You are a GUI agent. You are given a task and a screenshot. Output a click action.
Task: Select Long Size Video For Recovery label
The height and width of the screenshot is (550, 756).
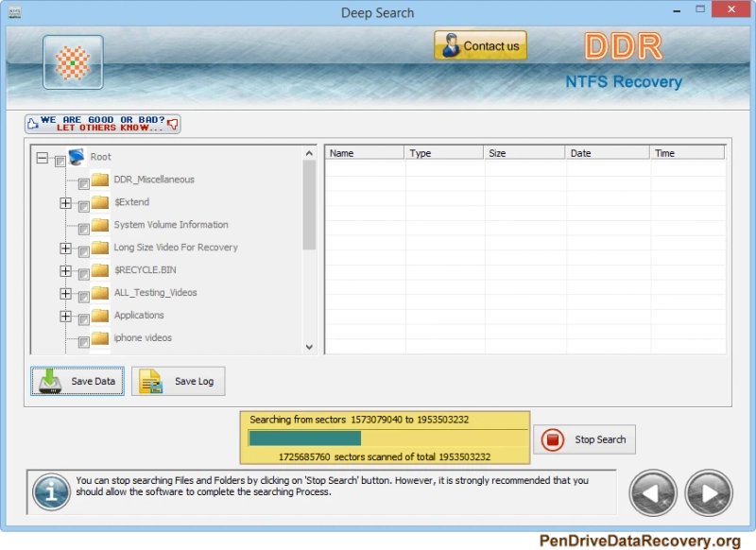[x=176, y=248]
